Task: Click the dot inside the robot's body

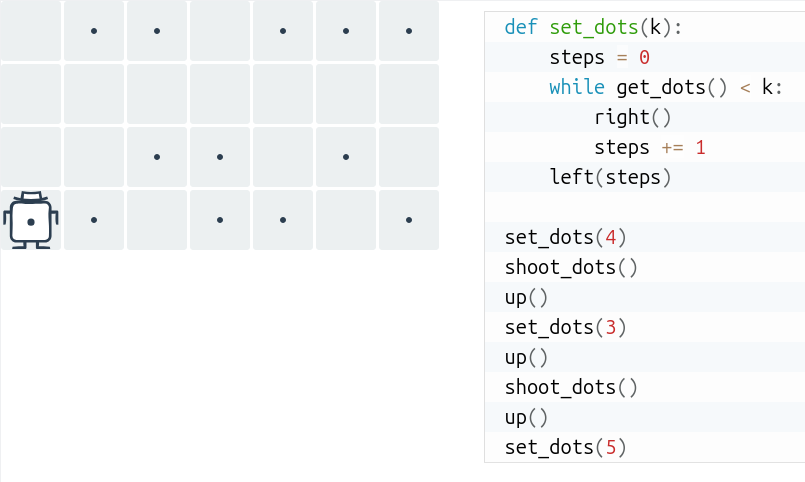Action: pos(31,222)
